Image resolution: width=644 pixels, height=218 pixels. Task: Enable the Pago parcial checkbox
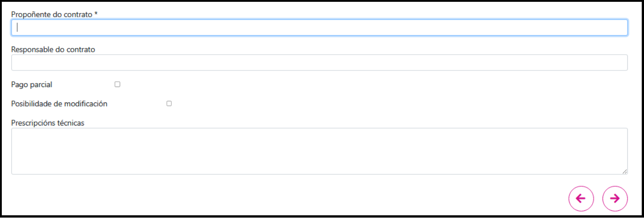click(x=117, y=84)
